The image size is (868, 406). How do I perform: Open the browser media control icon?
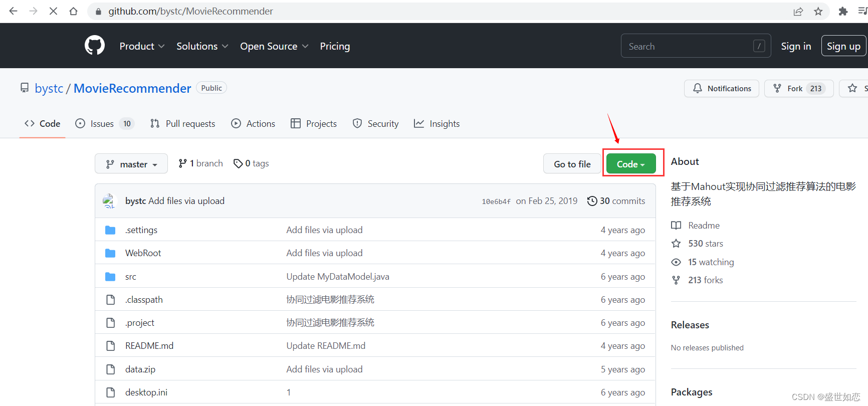click(x=862, y=12)
